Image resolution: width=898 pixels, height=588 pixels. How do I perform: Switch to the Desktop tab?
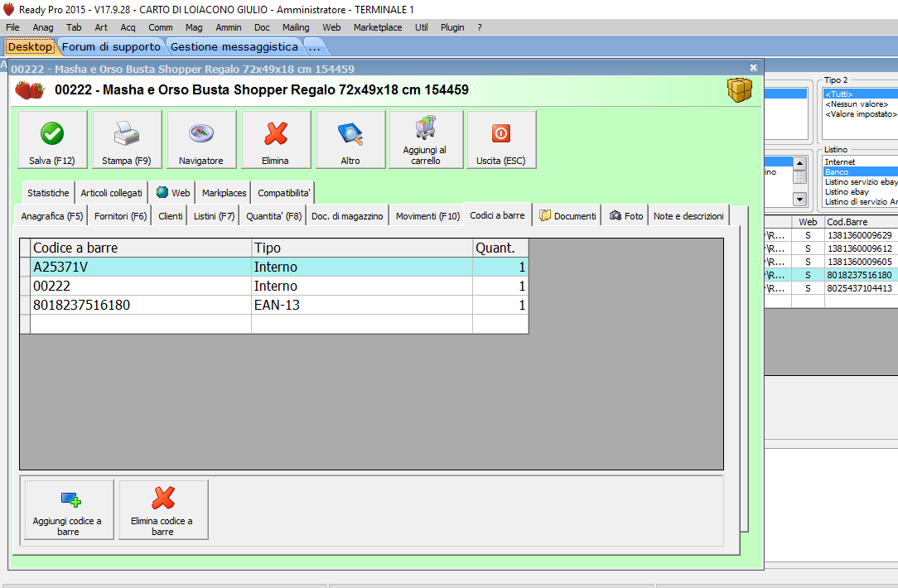(30, 47)
